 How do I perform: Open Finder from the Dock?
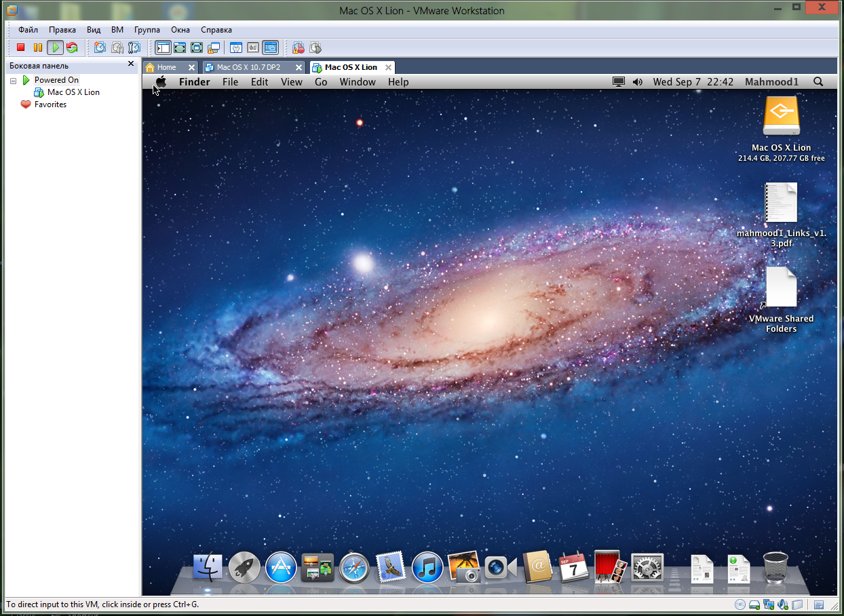click(208, 567)
